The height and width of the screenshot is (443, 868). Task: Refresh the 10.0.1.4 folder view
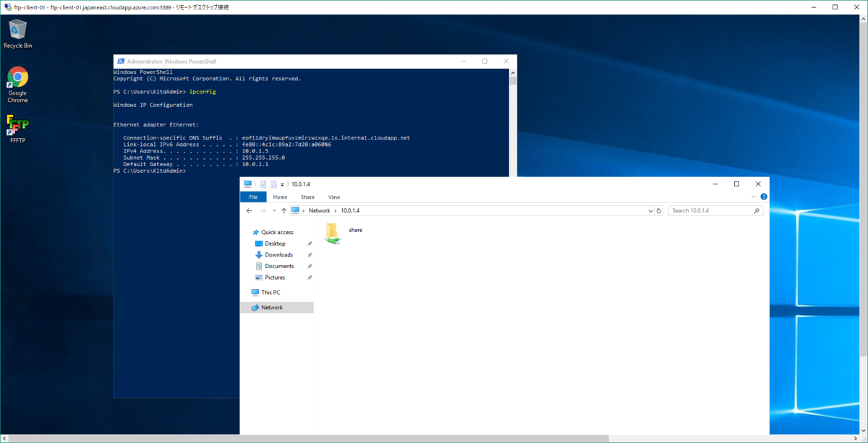658,210
